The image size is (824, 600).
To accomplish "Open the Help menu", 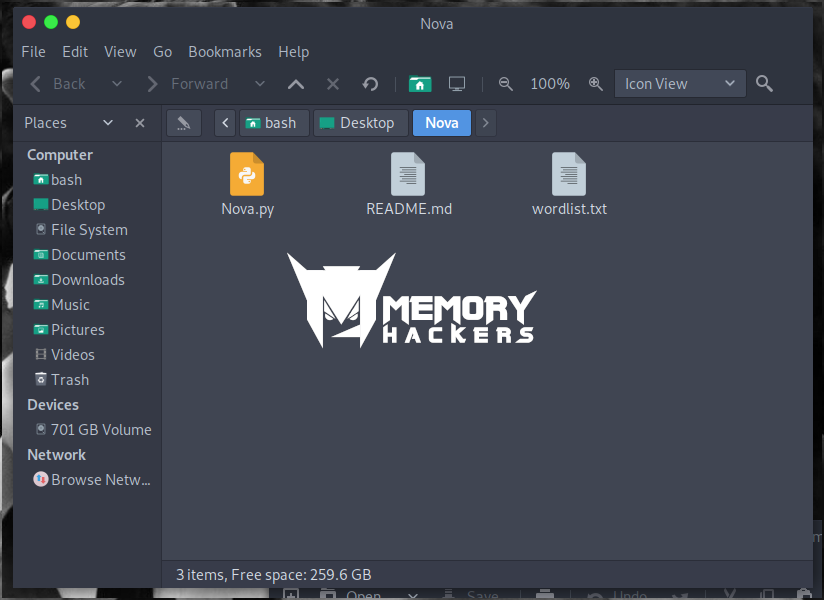I will tap(294, 52).
